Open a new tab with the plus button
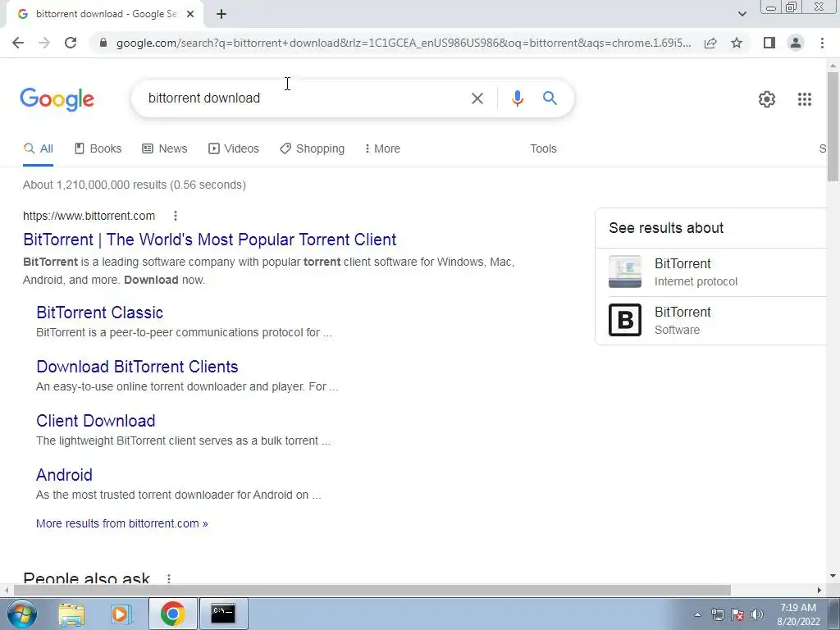840x630 pixels. click(x=221, y=15)
